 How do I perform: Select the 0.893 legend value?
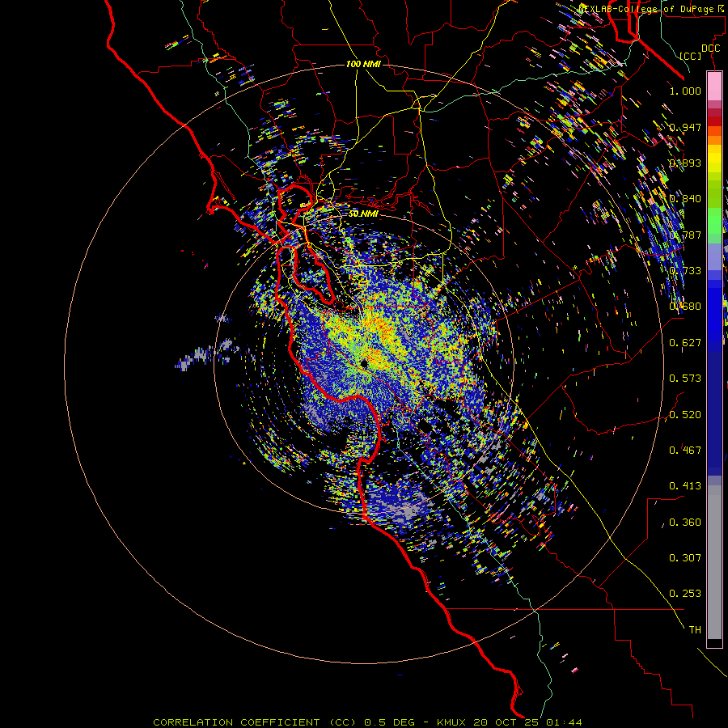tap(685, 163)
